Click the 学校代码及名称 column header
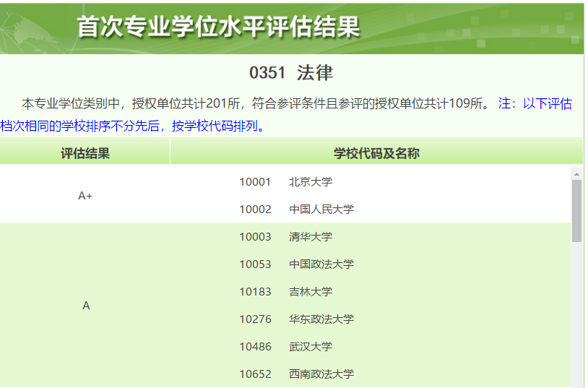Screen dimensions: 588x388 [x=376, y=153]
